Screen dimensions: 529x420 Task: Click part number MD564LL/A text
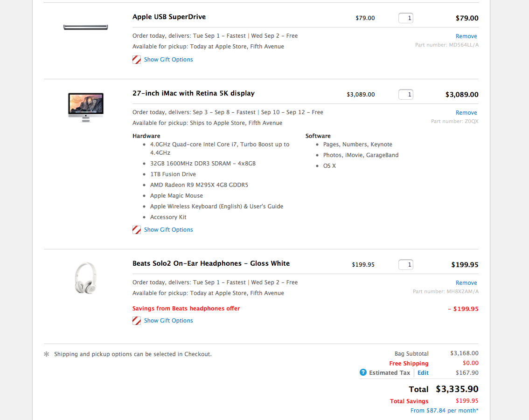coord(447,45)
